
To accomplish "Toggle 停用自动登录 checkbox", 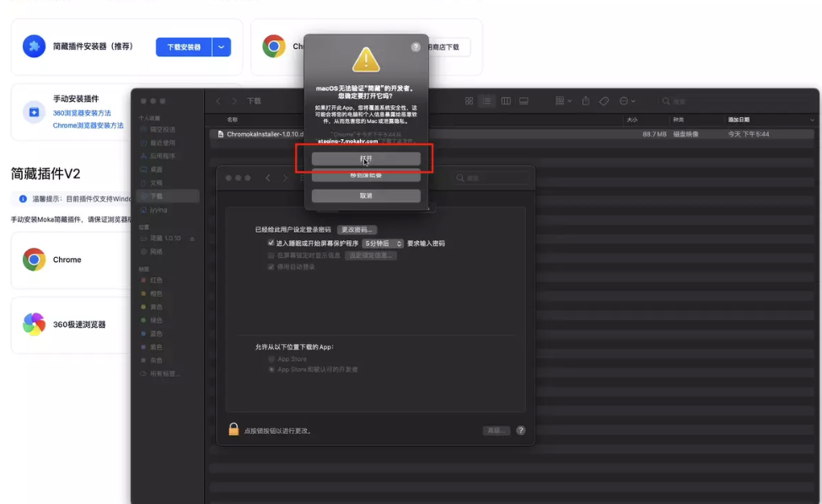I will [271, 267].
